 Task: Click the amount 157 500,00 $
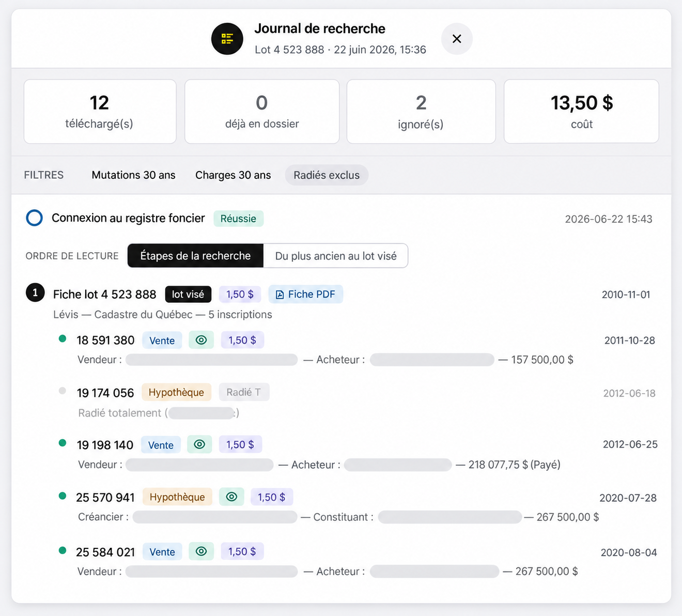[542, 360]
